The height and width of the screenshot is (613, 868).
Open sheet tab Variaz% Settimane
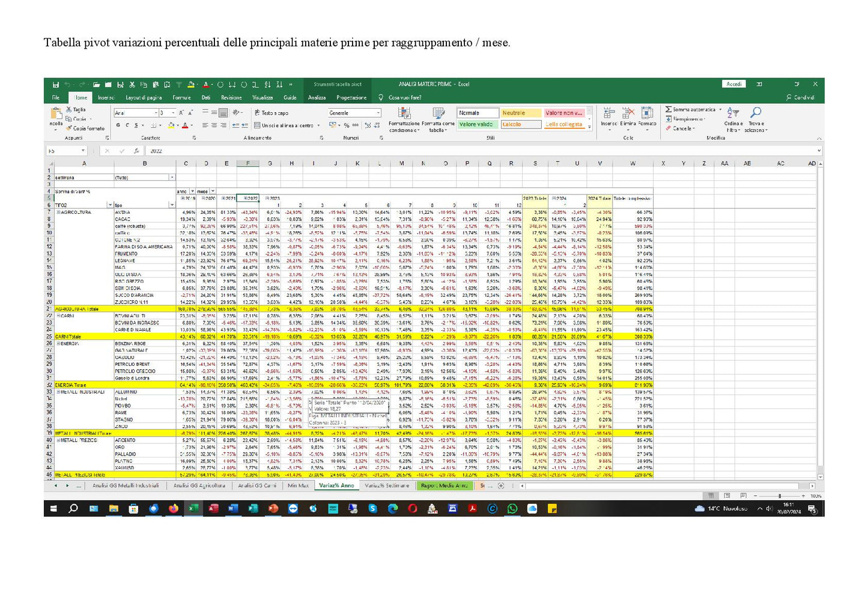coord(387,486)
